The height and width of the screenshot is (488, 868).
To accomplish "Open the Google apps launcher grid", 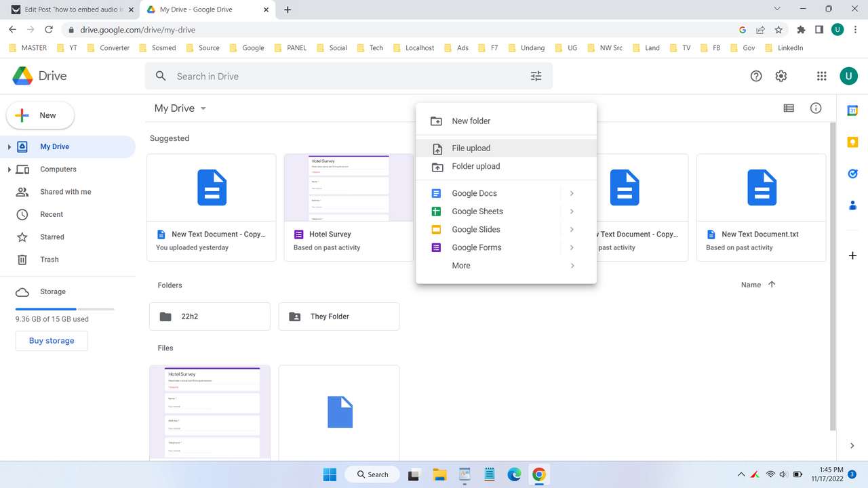I will click(821, 76).
